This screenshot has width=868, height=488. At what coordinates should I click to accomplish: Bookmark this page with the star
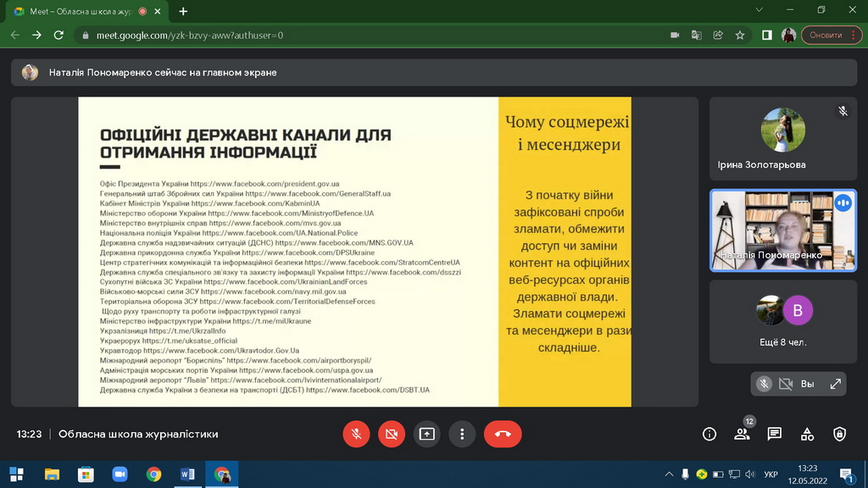[x=740, y=35]
